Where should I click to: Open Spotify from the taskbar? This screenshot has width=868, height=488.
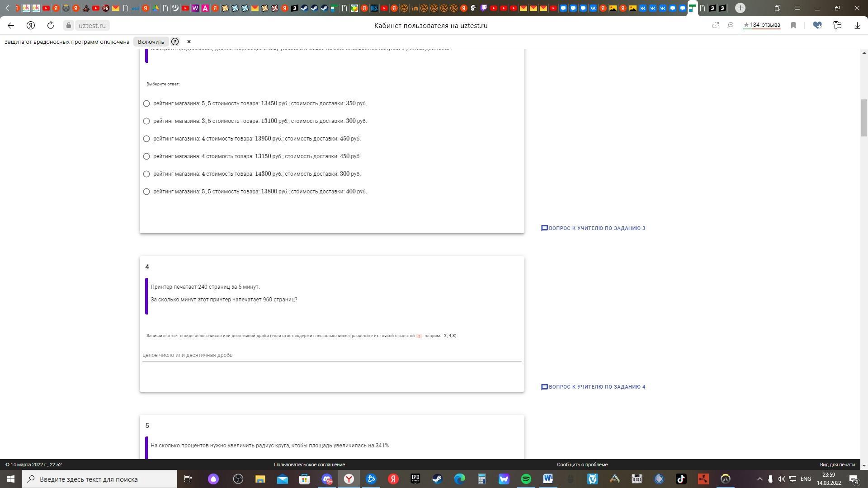click(526, 479)
